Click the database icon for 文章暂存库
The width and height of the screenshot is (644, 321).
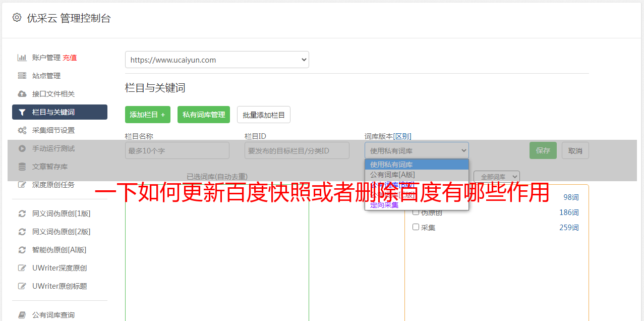(22, 167)
